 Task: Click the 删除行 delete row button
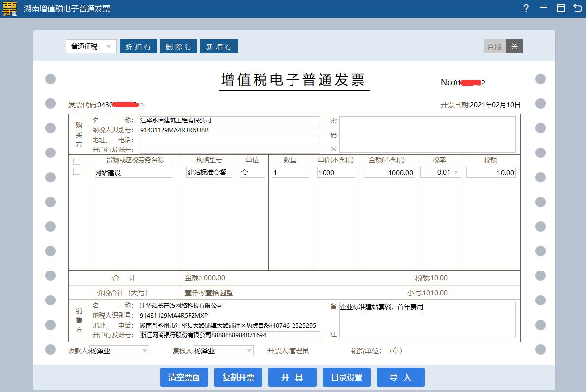click(x=179, y=46)
